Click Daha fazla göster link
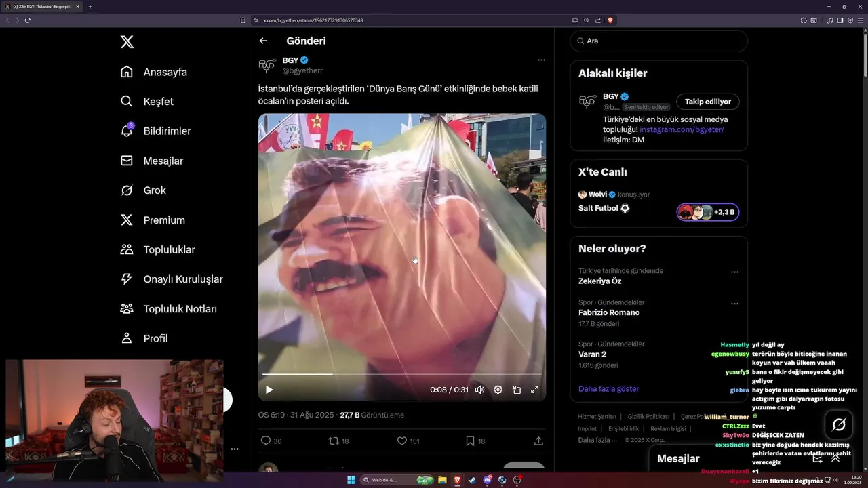 608,389
